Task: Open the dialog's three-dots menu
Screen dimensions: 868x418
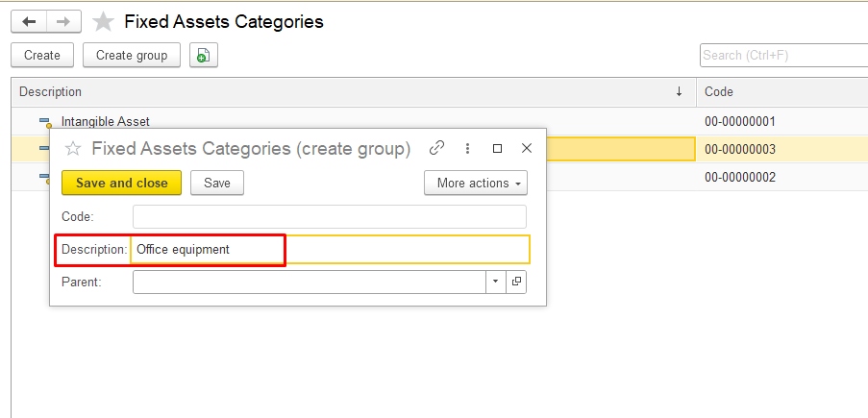Action: coord(467,148)
